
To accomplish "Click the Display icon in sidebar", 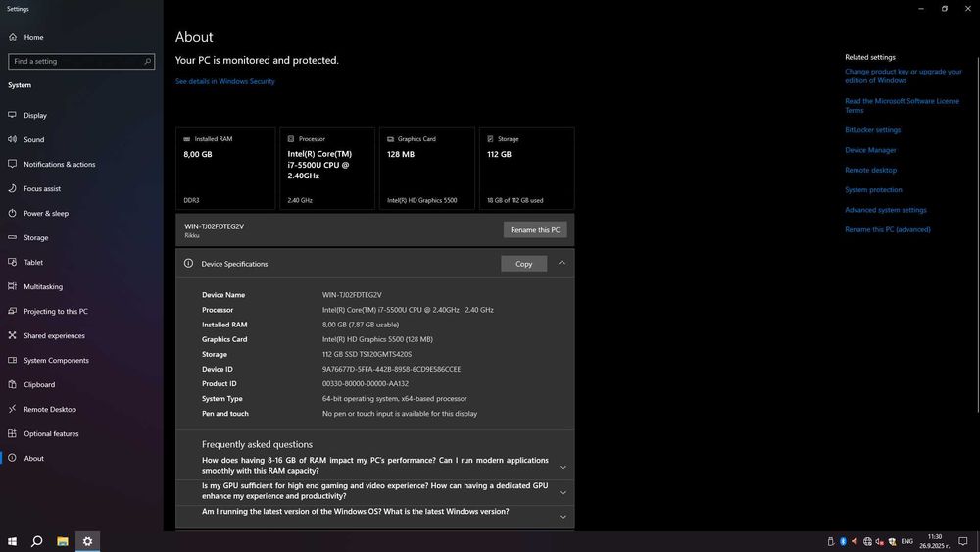I will [x=12, y=115].
